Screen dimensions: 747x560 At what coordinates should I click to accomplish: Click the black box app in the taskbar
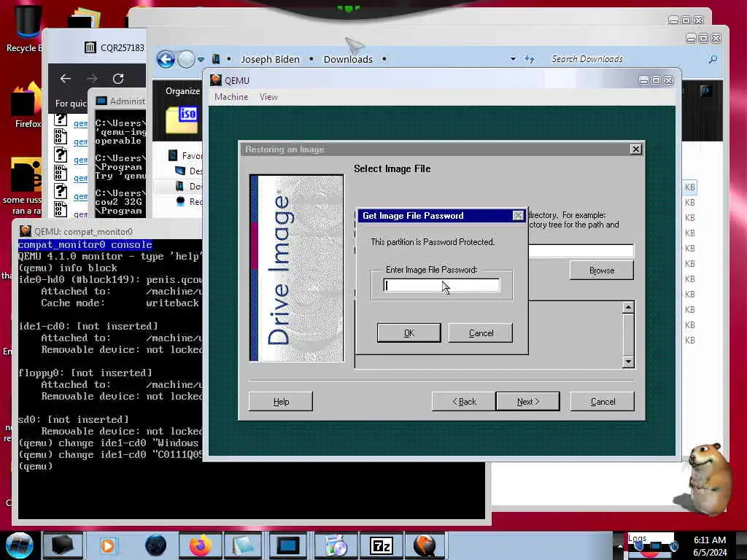tap(63, 545)
